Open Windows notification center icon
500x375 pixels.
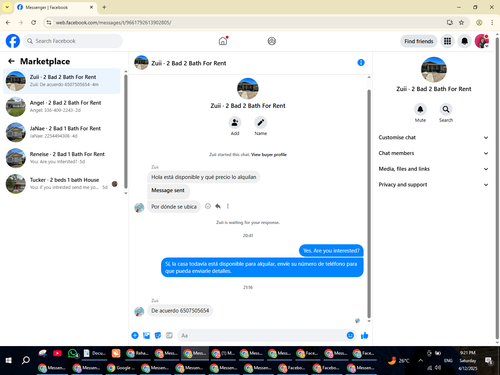(x=489, y=360)
